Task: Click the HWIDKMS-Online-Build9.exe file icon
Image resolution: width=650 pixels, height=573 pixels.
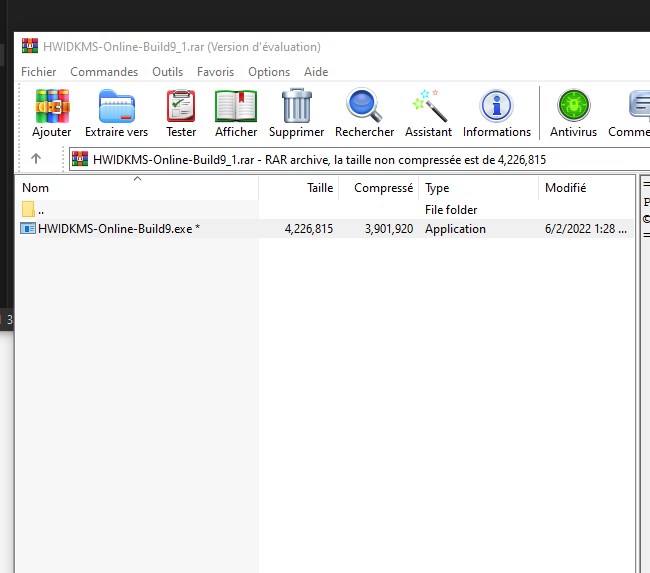Action: point(28,228)
